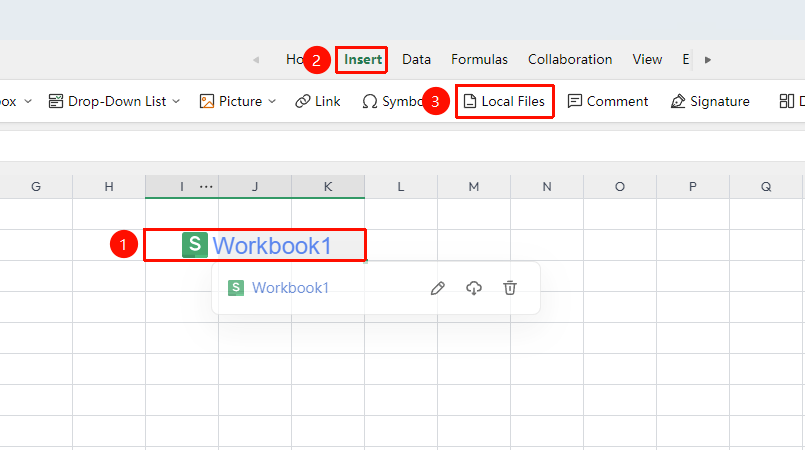Open the Workbook1 link in popup

(x=290, y=288)
